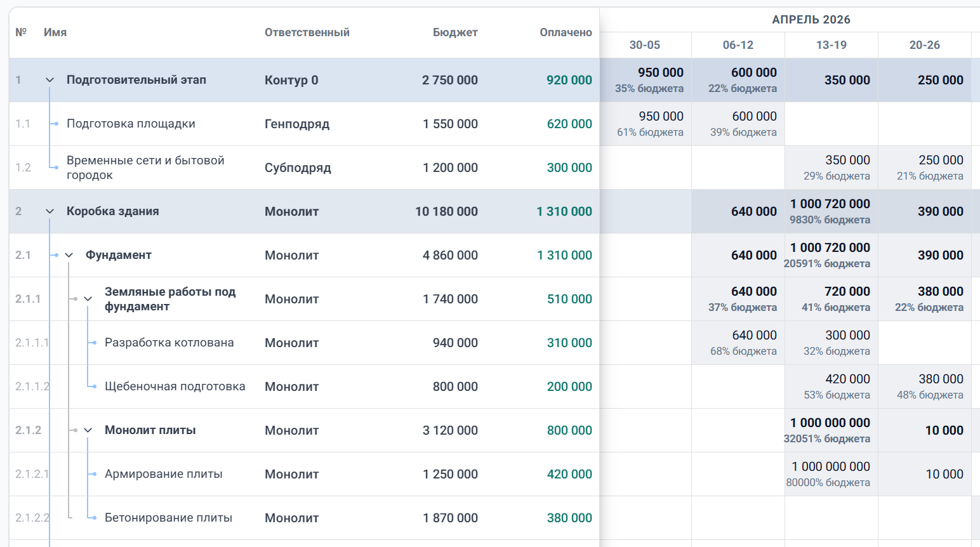980x547 pixels.
Task: Click the 3 120 000 budget cell
Action: point(451,430)
